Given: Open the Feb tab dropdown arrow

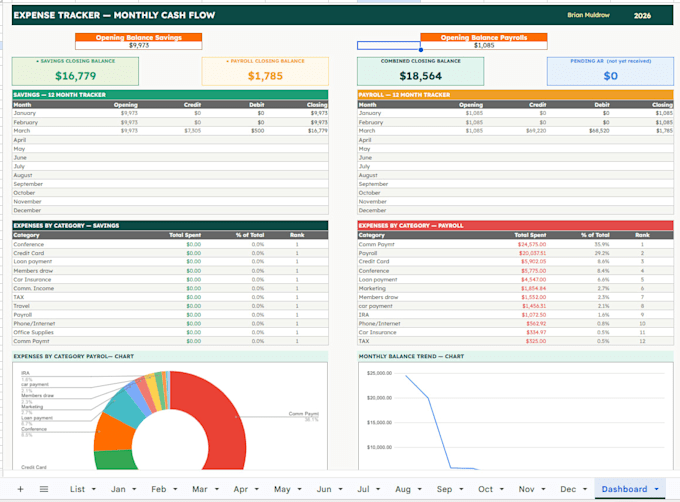Looking at the screenshot, I should pos(175,489).
